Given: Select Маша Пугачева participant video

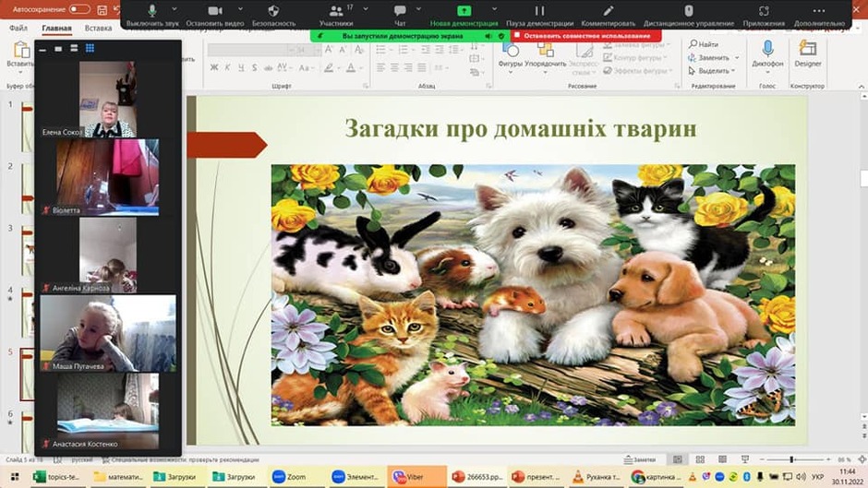Looking at the screenshot, I should point(108,333).
